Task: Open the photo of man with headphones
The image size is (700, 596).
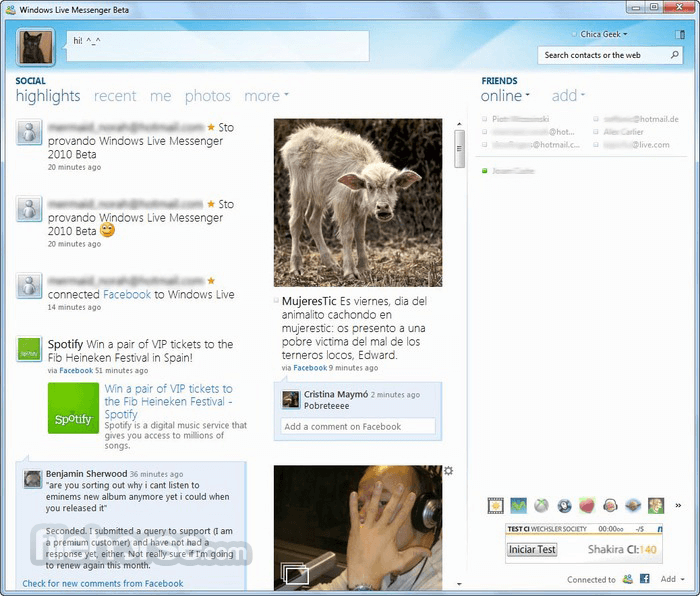Action: coord(358,528)
